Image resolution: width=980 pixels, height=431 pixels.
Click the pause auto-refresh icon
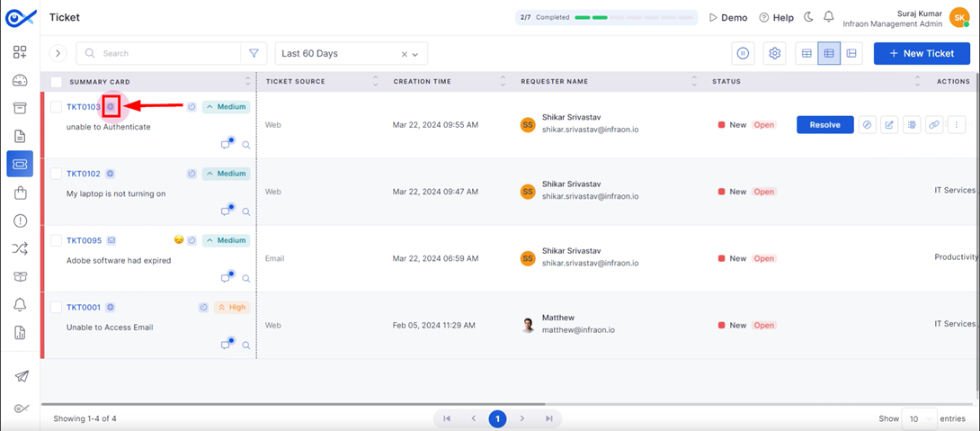point(743,53)
